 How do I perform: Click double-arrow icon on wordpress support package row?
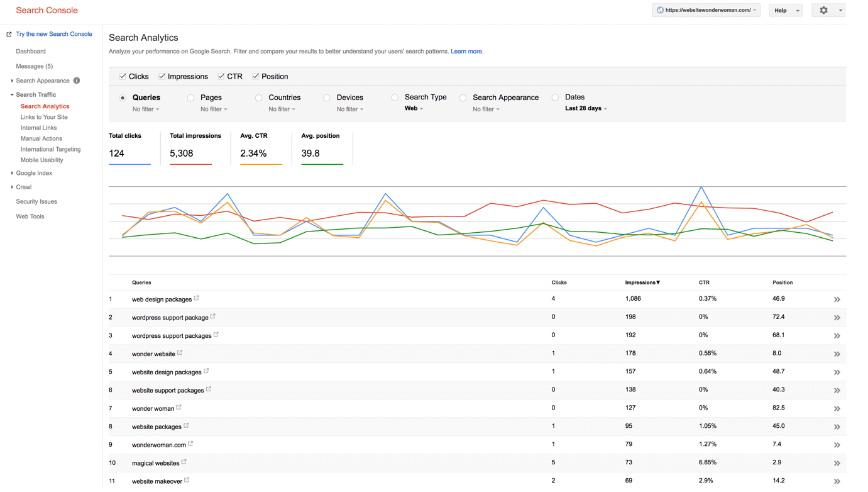837,318
